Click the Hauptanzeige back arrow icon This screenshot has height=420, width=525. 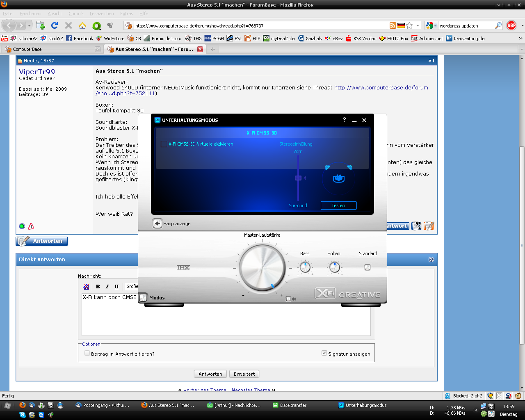(157, 224)
